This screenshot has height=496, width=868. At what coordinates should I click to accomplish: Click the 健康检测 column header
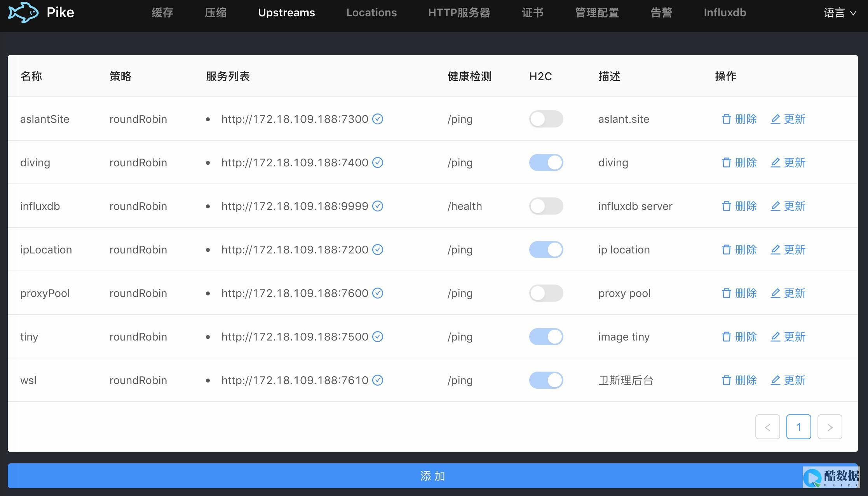469,76
